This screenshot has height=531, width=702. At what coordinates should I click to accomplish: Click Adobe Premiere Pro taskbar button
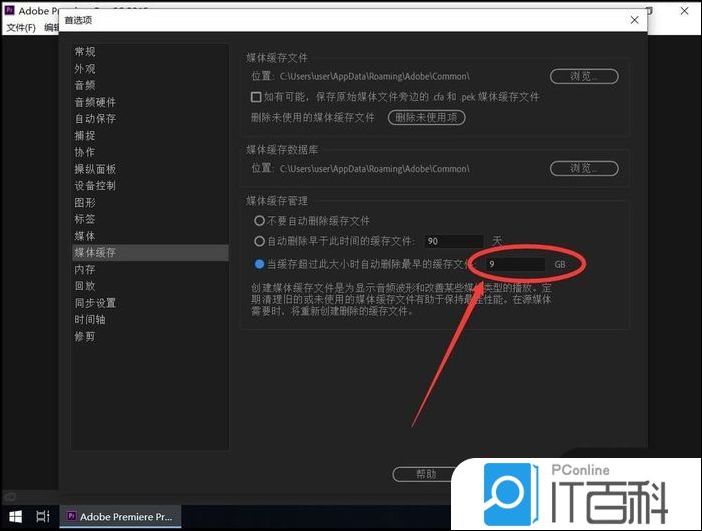tap(120, 517)
